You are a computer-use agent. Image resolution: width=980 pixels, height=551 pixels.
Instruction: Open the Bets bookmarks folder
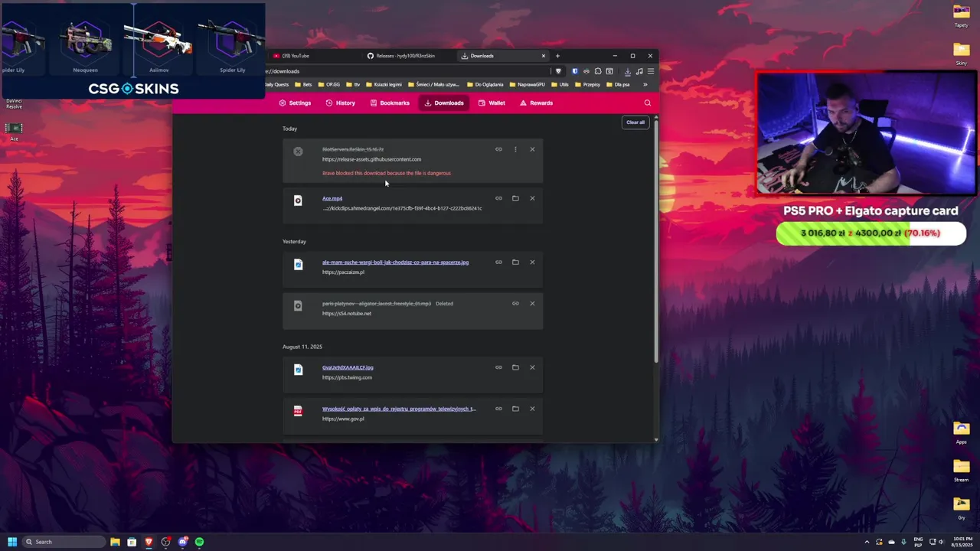coord(302,85)
